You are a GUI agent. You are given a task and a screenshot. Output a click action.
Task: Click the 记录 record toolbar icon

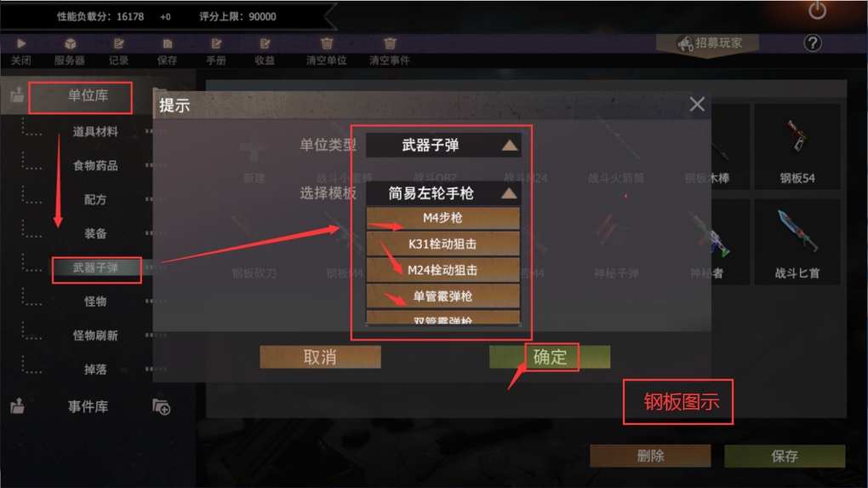(118, 43)
